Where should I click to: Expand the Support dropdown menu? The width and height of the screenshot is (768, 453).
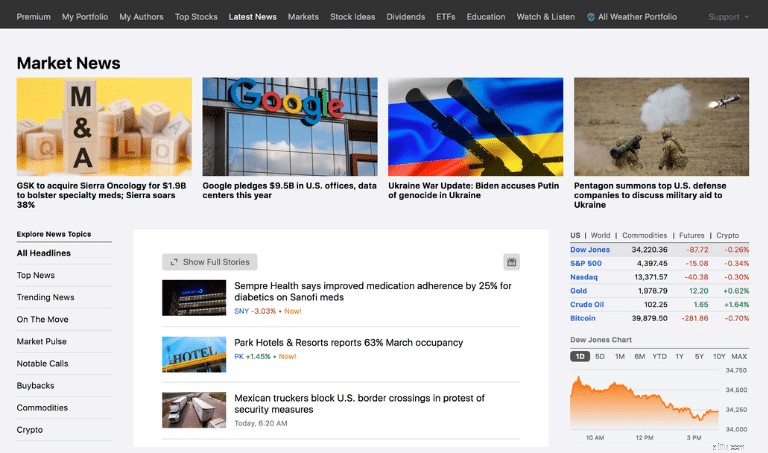pos(728,17)
